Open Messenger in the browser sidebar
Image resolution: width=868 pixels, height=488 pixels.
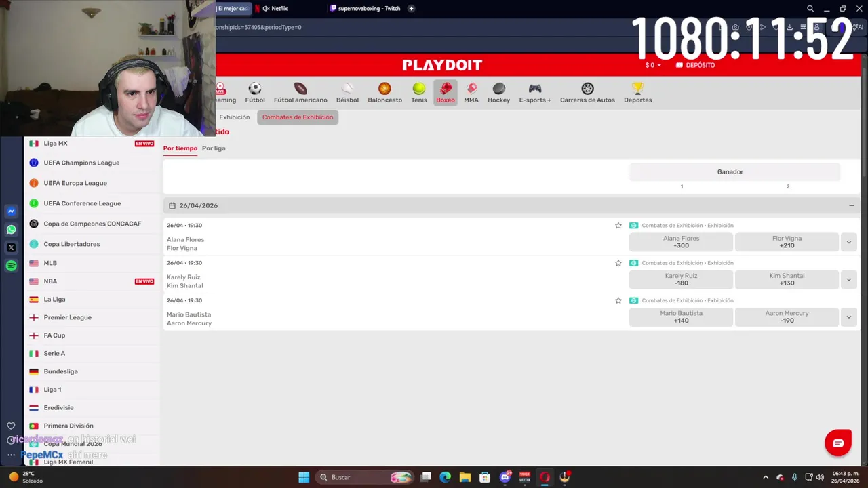[11, 211]
